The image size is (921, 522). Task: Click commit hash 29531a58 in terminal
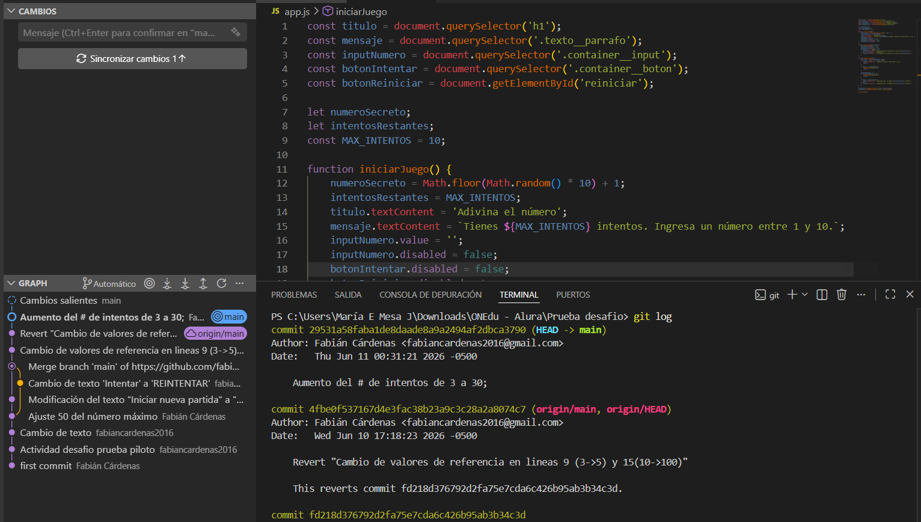click(417, 330)
